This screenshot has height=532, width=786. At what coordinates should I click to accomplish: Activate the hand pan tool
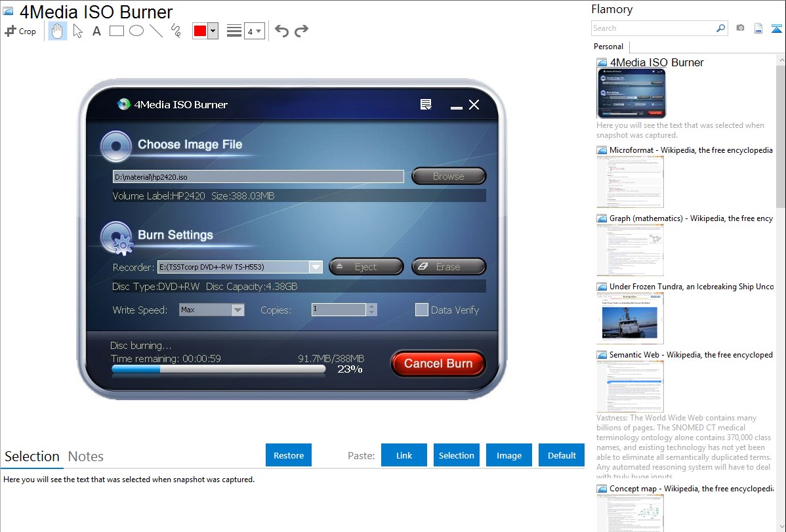tap(57, 31)
